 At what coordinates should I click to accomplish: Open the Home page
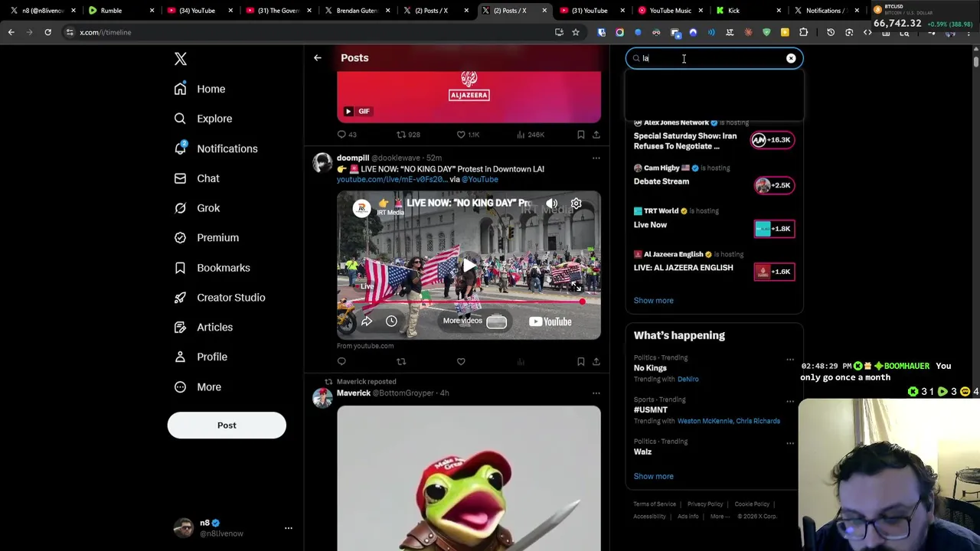pos(199,89)
